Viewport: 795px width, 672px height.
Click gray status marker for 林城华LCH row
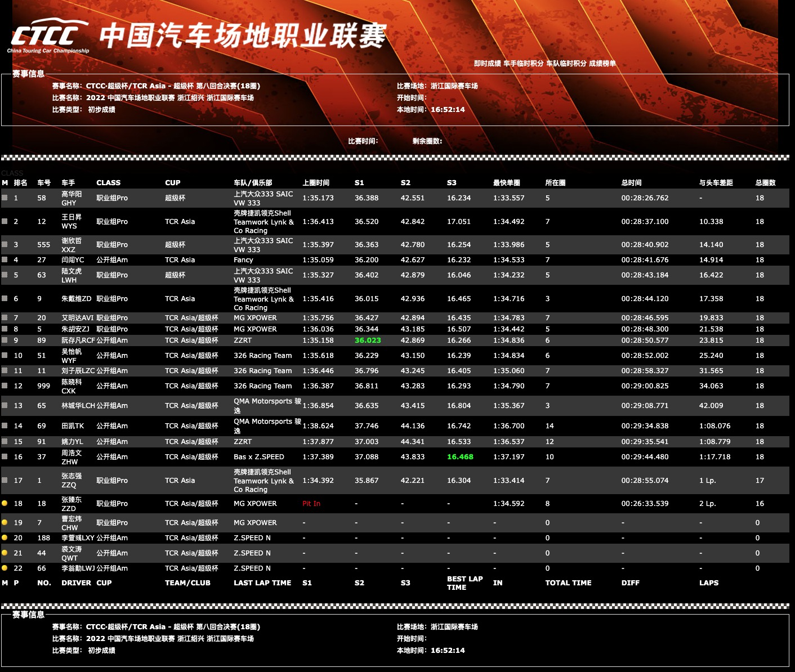[5, 406]
